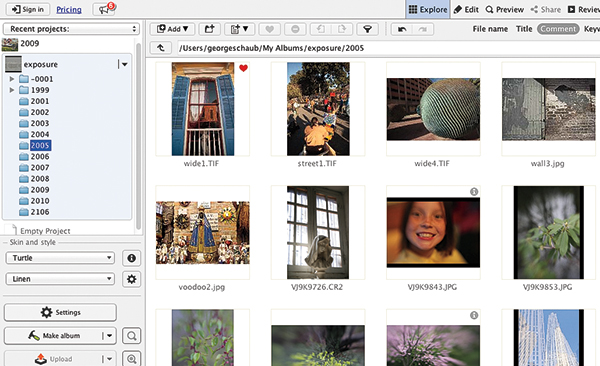Screen dimensions: 600x366
Task: Open the Upload dropdown arrow
Action: tap(109, 359)
